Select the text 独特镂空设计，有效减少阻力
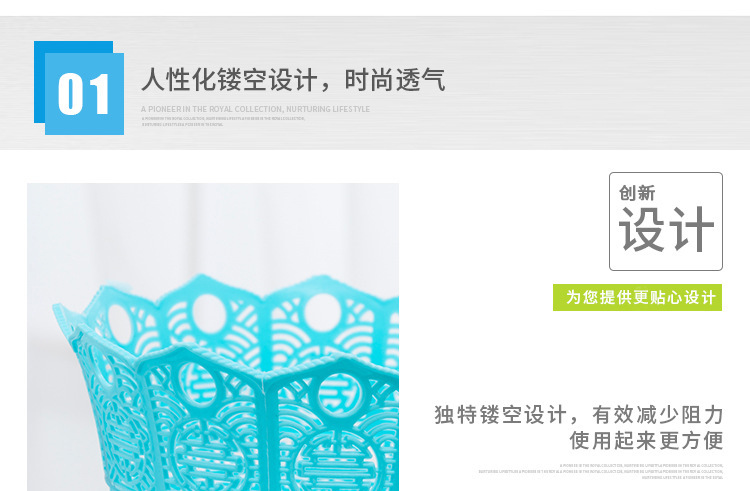 point(579,415)
